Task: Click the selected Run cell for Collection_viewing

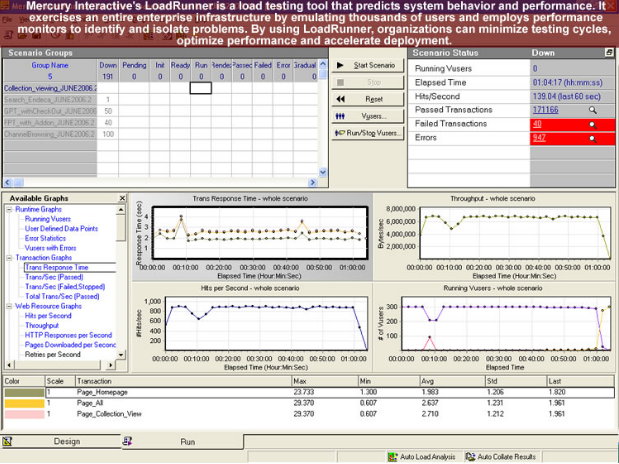Action: 201,88
